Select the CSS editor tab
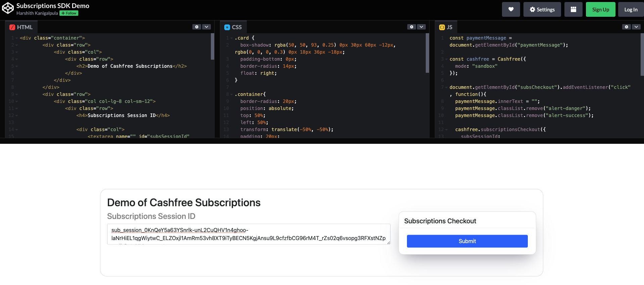 [x=233, y=27]
